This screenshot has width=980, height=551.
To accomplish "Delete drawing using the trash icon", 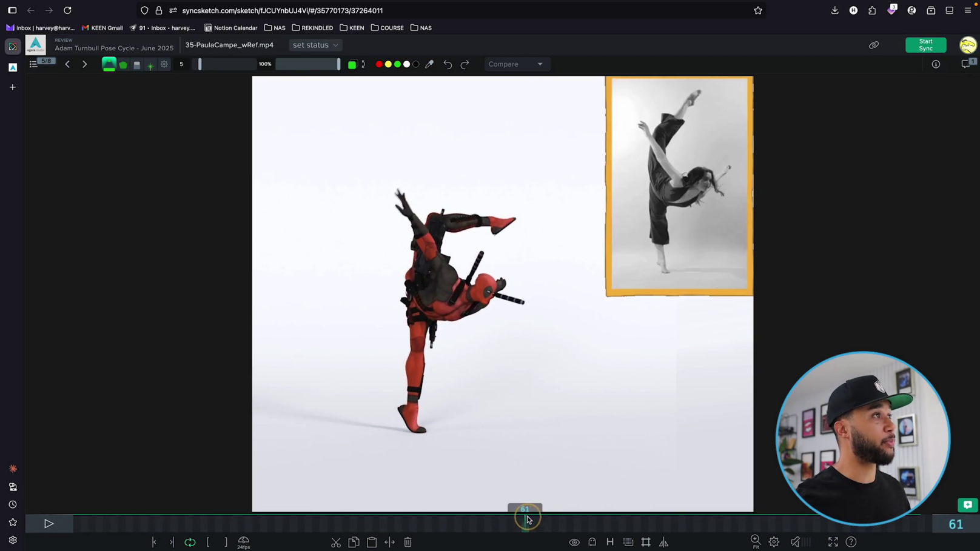I will (408, 542).
